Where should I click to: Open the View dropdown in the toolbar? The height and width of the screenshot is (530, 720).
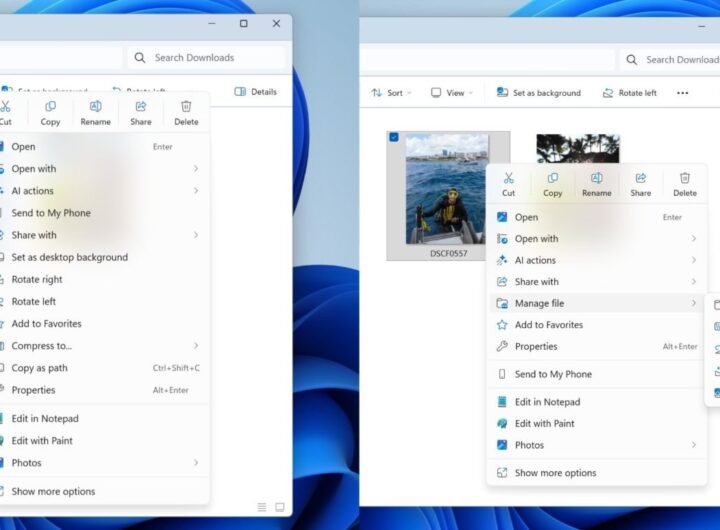coord(448,93)
